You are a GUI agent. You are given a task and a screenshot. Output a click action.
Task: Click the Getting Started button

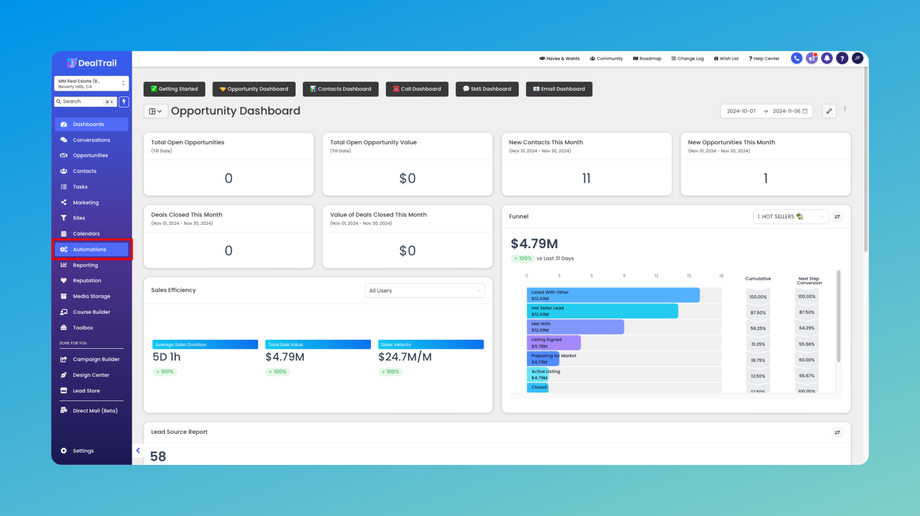coord(174,89)
